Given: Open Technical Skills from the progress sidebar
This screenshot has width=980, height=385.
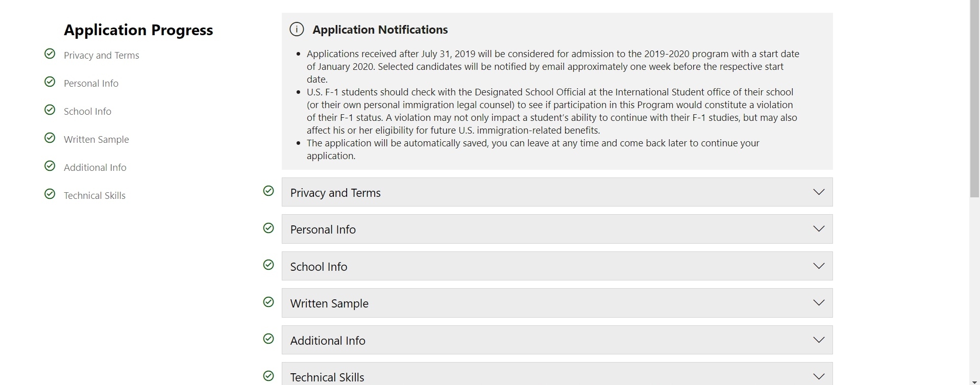Looking at the screenshot, I should [94, 195].
